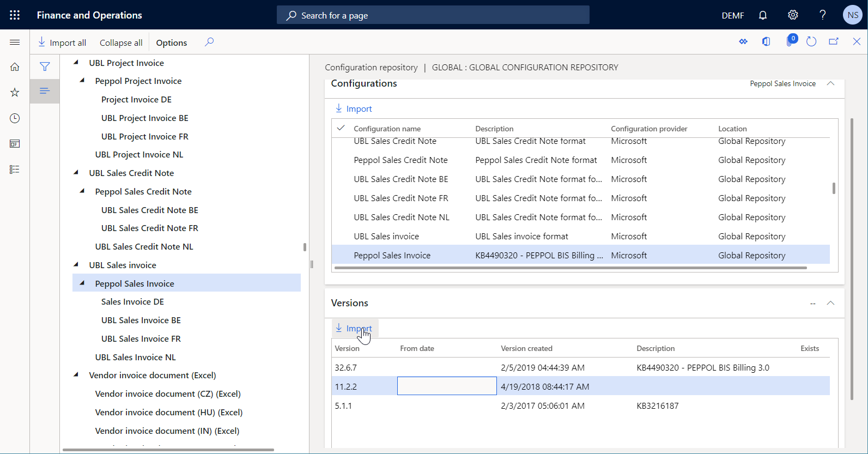868x454 pixels.
Task: Select UBL Sales Invoice BE in the tree
Action: (141, 320)
